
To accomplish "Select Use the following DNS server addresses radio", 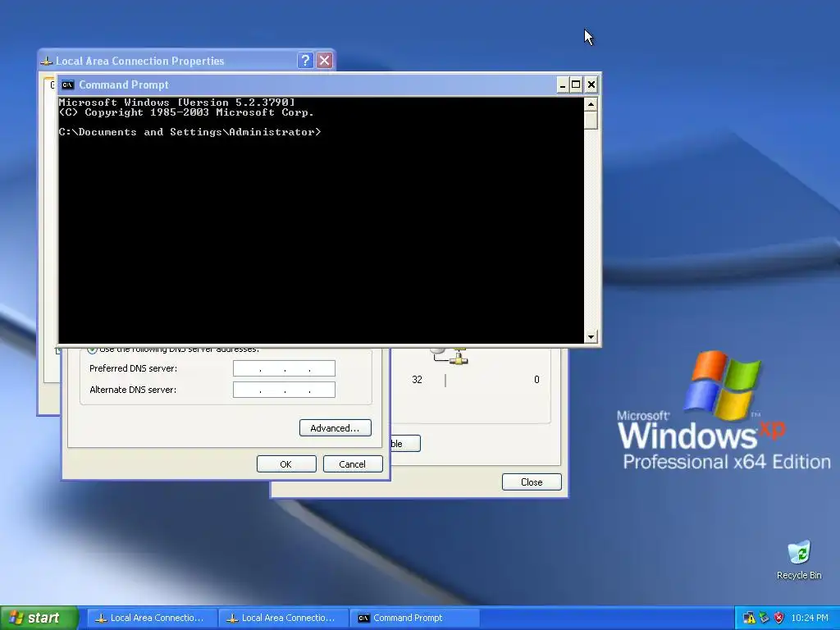I will (92, 350).
